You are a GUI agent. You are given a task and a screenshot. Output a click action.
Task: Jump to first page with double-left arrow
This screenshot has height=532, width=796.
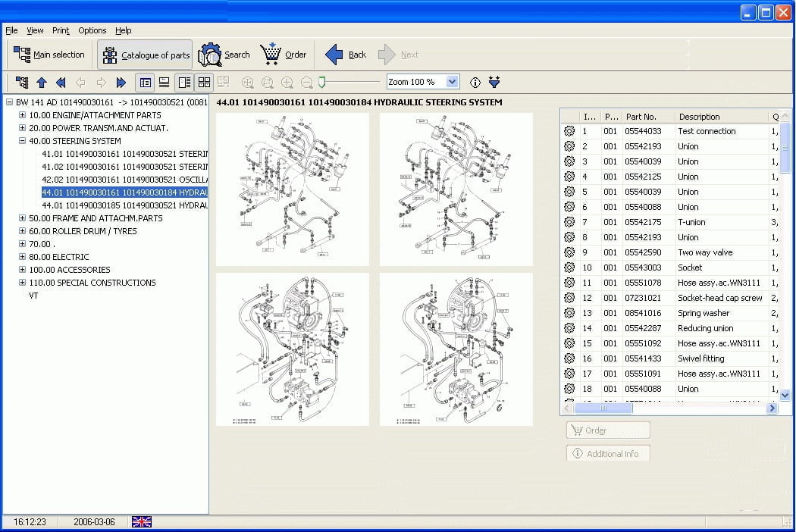coord(61,82)
